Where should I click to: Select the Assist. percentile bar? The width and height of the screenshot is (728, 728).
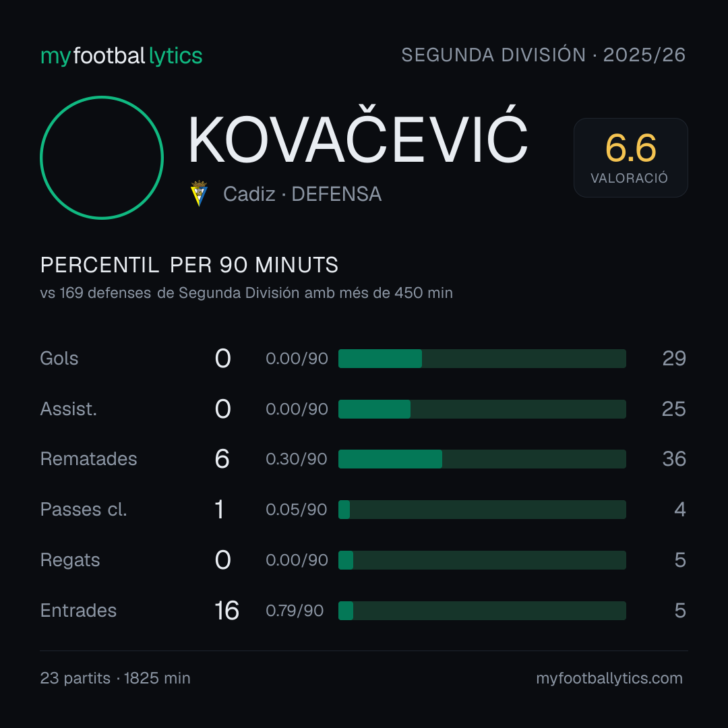coord(482,409)
